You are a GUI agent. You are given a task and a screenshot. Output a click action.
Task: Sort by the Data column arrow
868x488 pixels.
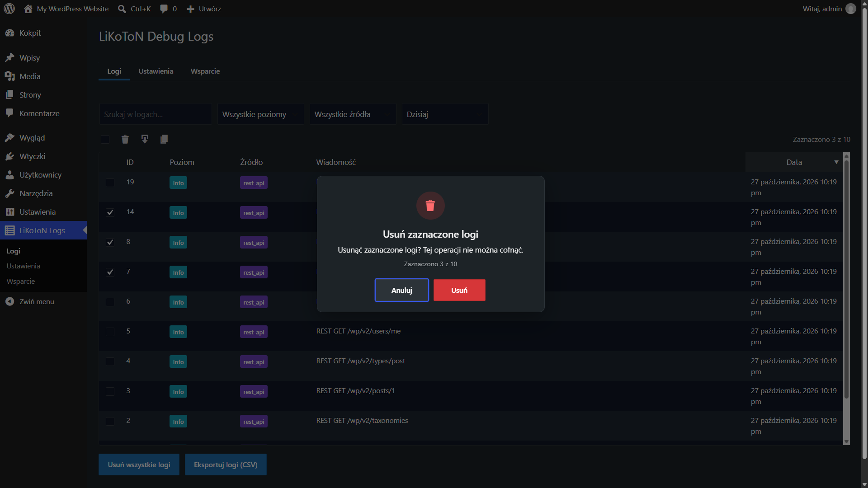coord(836,162)
